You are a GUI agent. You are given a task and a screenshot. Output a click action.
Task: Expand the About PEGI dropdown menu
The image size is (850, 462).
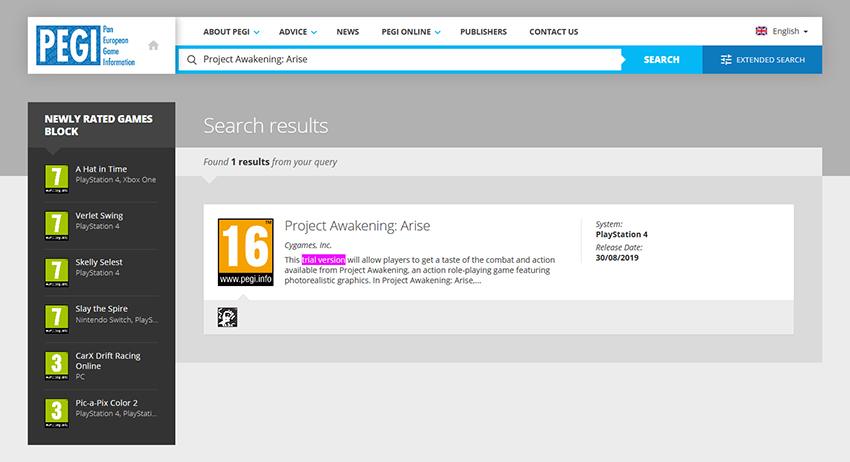[x=231, y=32]
